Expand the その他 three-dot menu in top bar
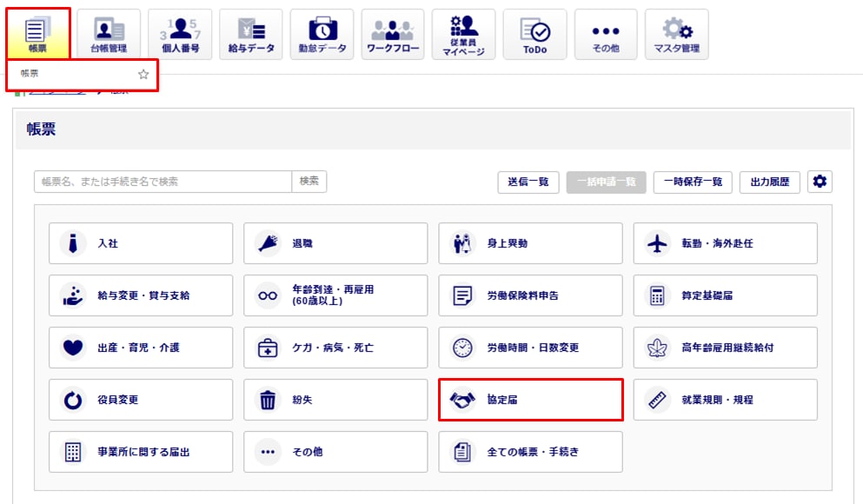The image size is (863, 504). [x=605, y=34]
